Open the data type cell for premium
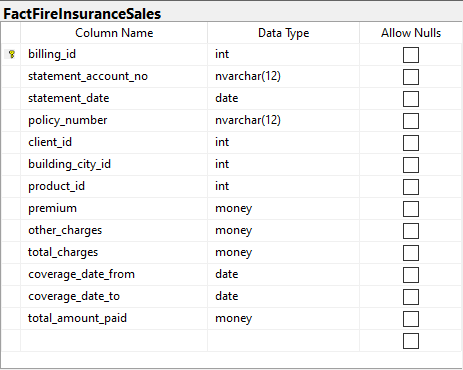The image size is (463, 370). 283,208
